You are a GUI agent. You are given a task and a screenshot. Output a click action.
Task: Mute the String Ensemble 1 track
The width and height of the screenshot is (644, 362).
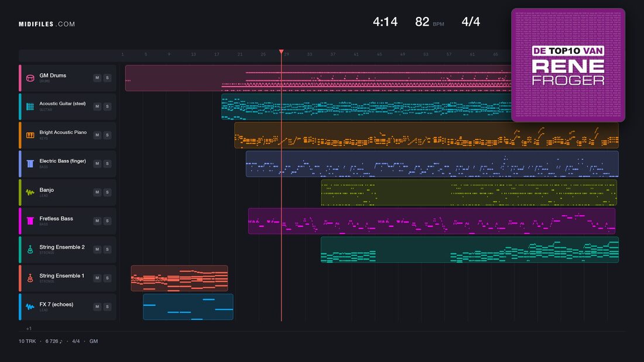97,278
